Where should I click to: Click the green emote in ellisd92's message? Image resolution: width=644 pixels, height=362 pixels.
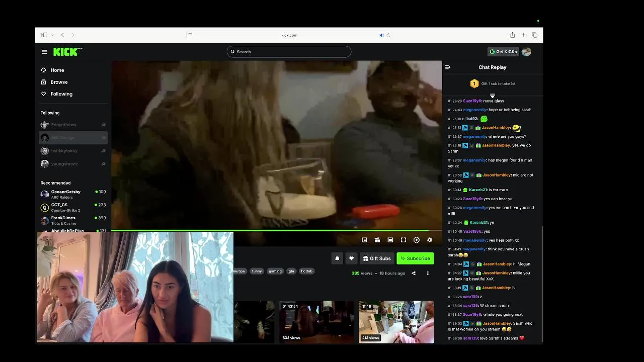tap(484, 119)
